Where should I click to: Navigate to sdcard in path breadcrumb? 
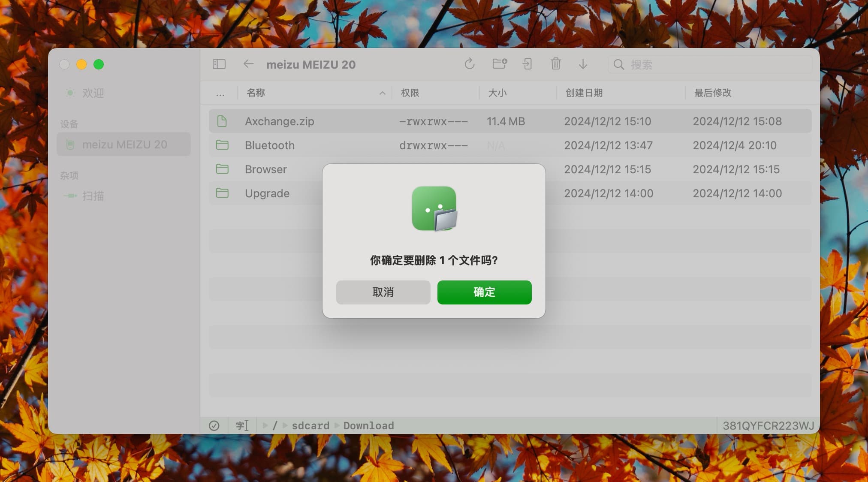point(310,425)
